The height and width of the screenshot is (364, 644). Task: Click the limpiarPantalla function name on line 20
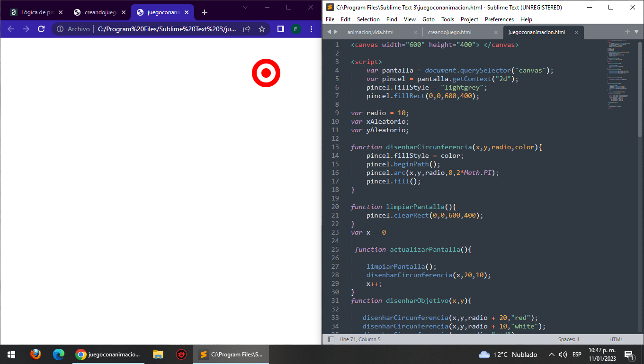coord(415,207)
